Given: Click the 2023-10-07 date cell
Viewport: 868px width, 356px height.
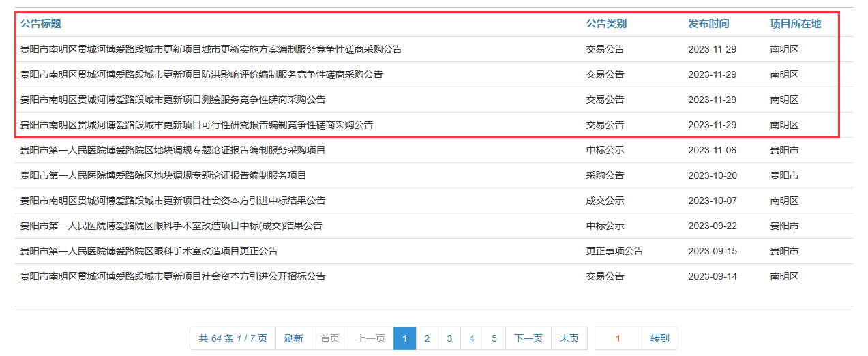Looking at the screenshot, I should (713, 201).
